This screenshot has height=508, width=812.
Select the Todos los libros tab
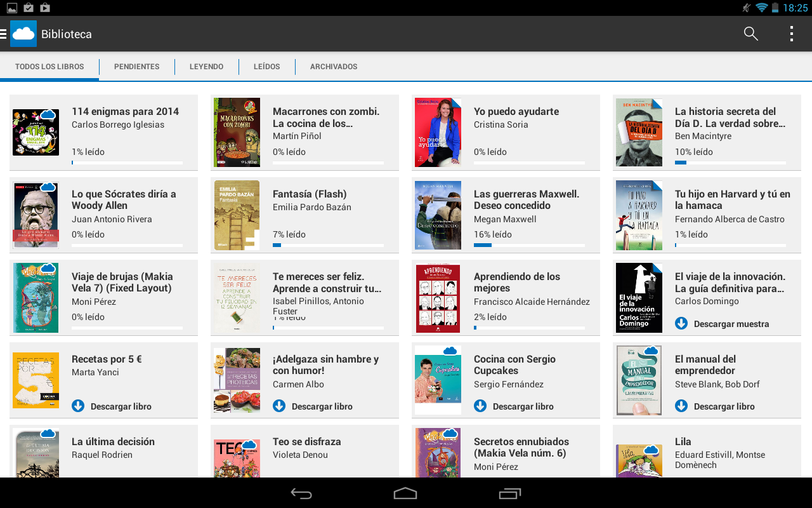coord(49,67)
